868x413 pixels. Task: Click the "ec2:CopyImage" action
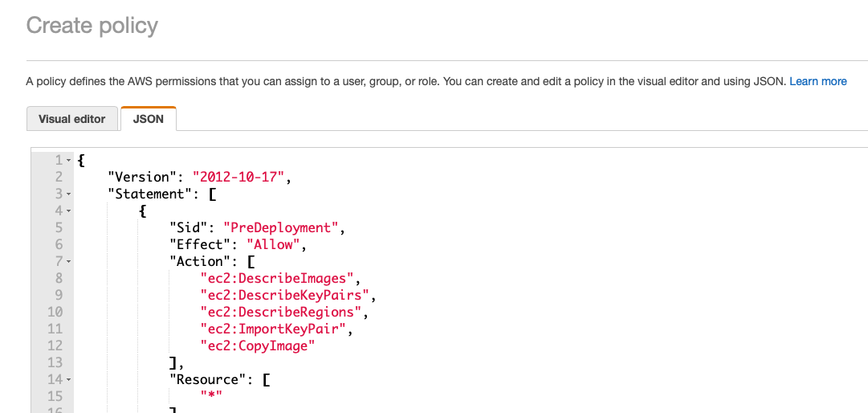click(x=258, y=346)
